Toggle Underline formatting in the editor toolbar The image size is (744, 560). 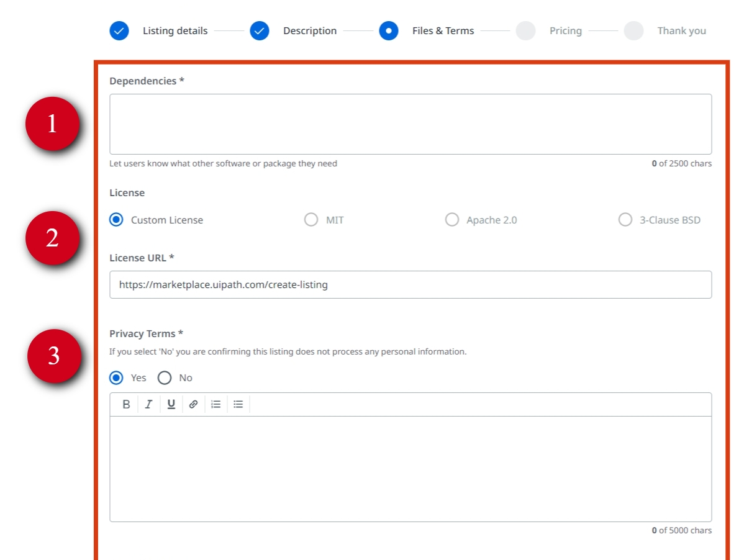coord(171,404)
